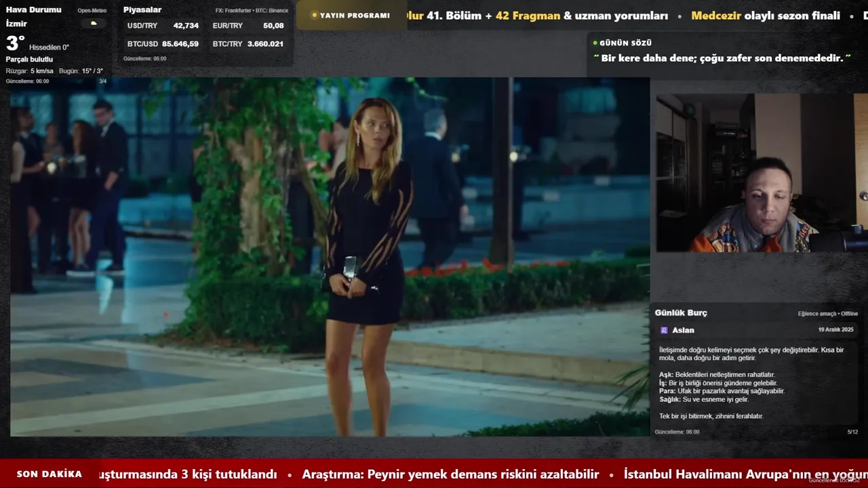Image resolution: width=868 pixels, height=488 pixels.
Task: Click the Leo zodiac sign icon
Action: [x=664, y=330]
